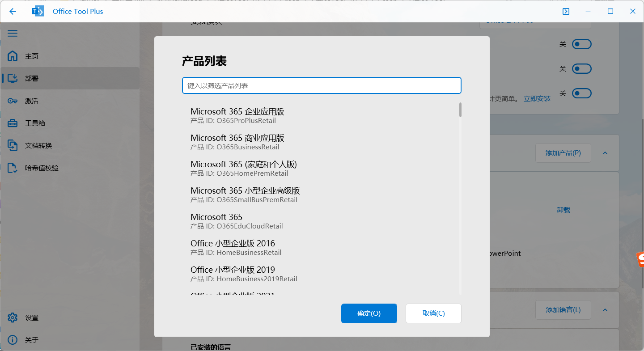Confirm with the 确定(O) button
The image size is (644, 351).
[369, 313]
